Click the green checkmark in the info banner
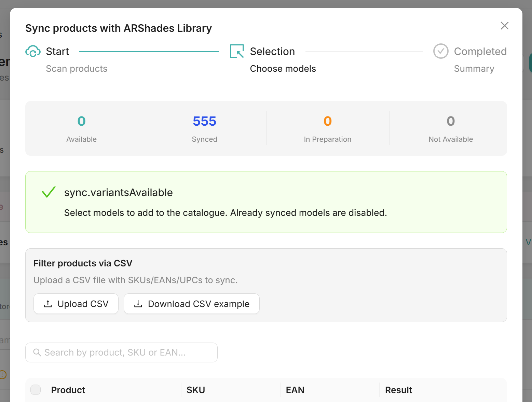 click(49, 192)
